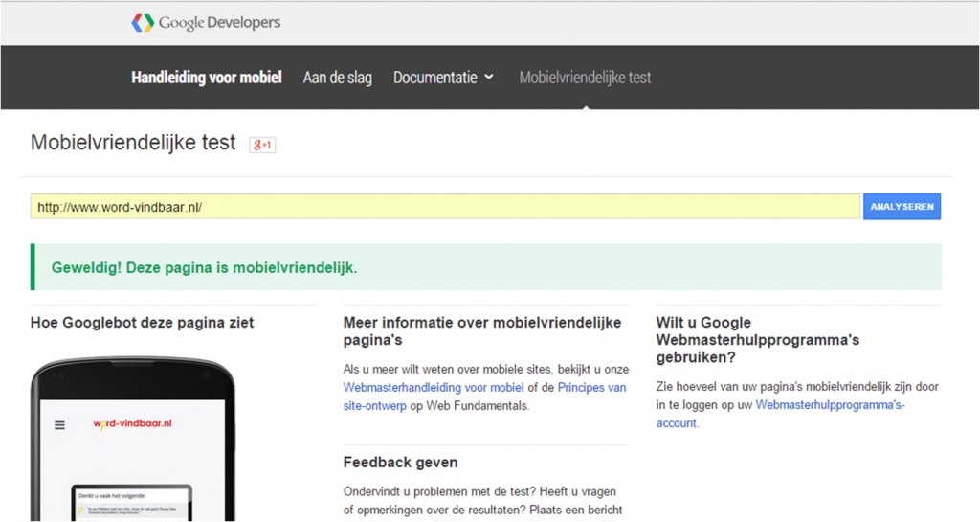980x522 pixels.
Task: Click the ANALYSEREN button
Action: [x=902, y=207]
